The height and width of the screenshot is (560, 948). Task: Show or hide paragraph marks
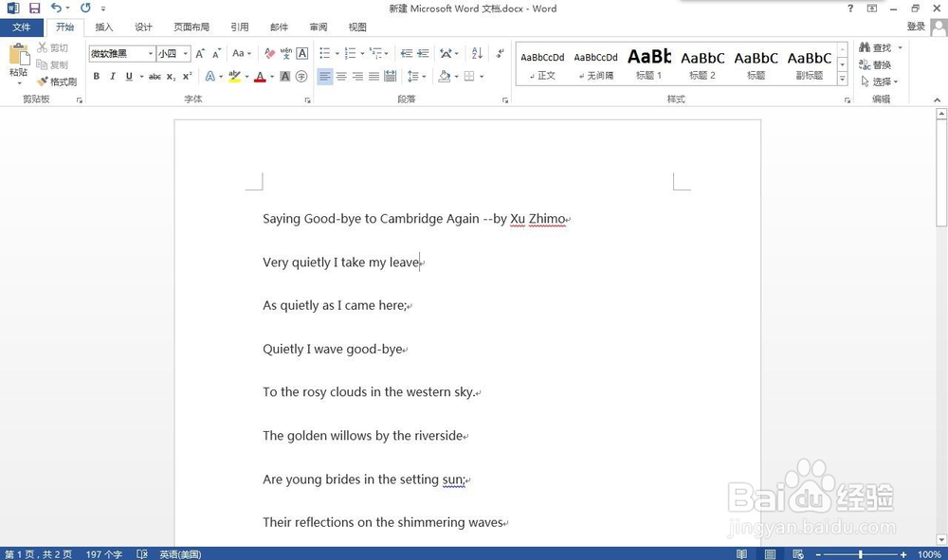(x=500, y=54)
